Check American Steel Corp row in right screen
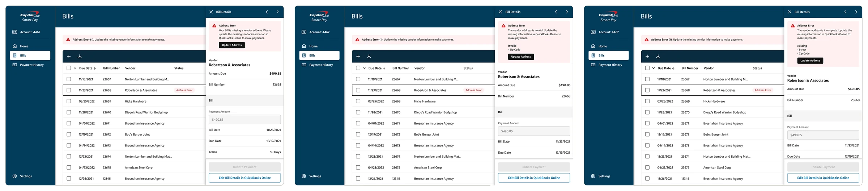This screenshot has width=868, height=191. [647, 167]
